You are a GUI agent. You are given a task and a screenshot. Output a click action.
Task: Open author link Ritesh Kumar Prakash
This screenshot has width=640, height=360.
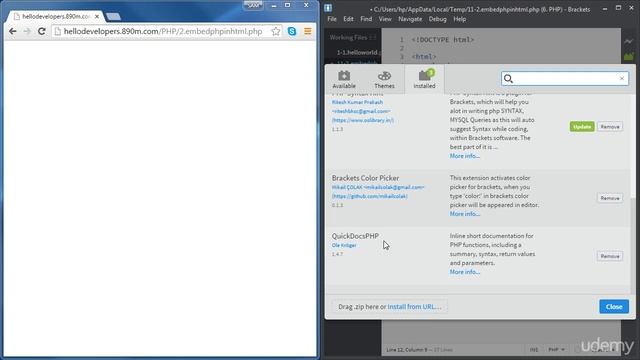point(357,102)
